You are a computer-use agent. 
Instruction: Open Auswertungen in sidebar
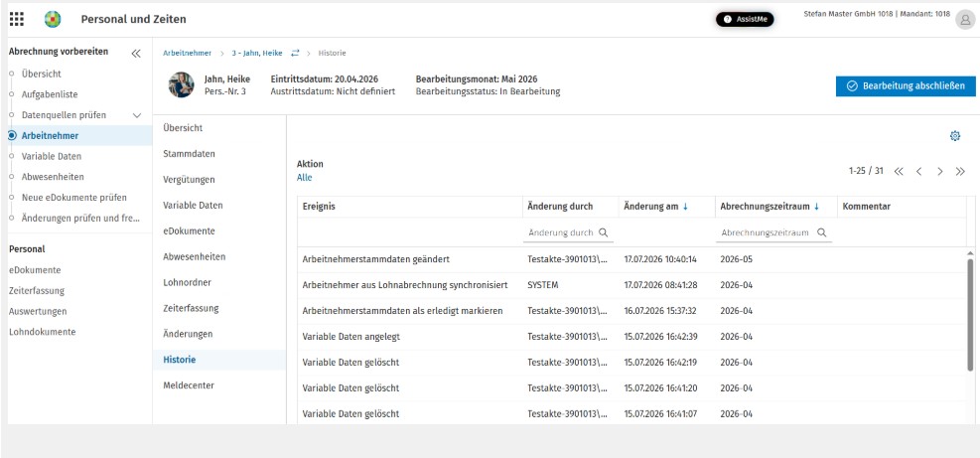pos(38,312)
